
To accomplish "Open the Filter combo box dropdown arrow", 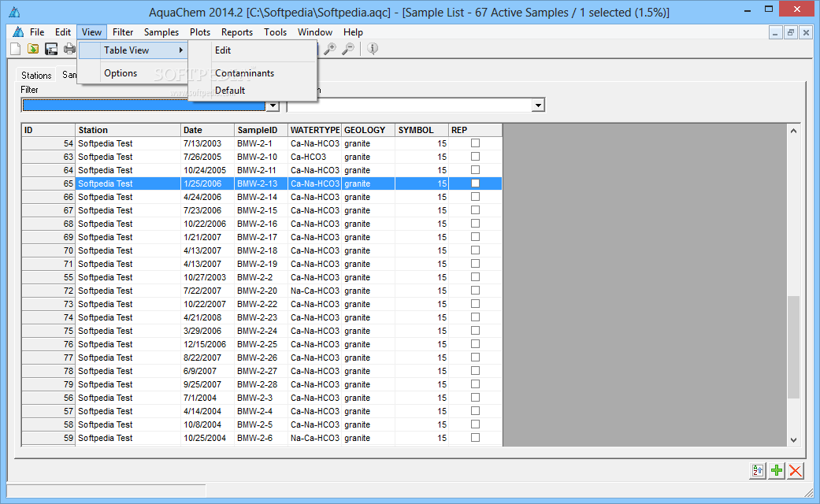I will pyautogui.click(x=273, y=106).
